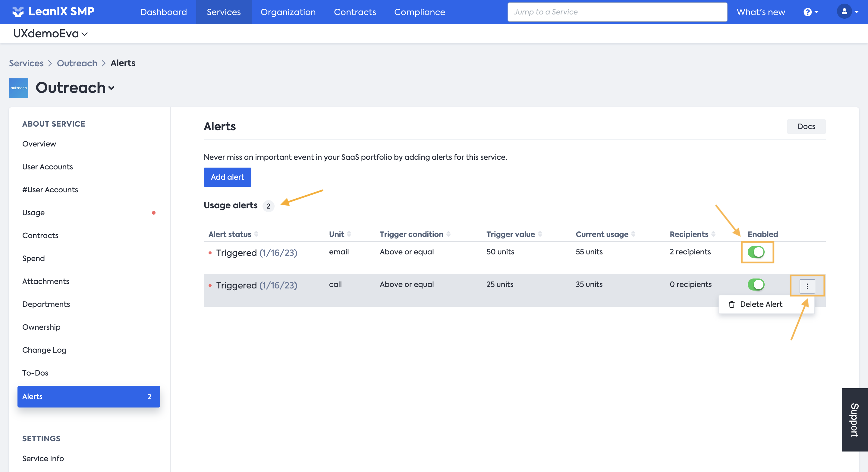Image resolution: width=868 pixels, height=472 pixels.
Task: Click the three-dot menu on call alert
Action: coord(807,286)
